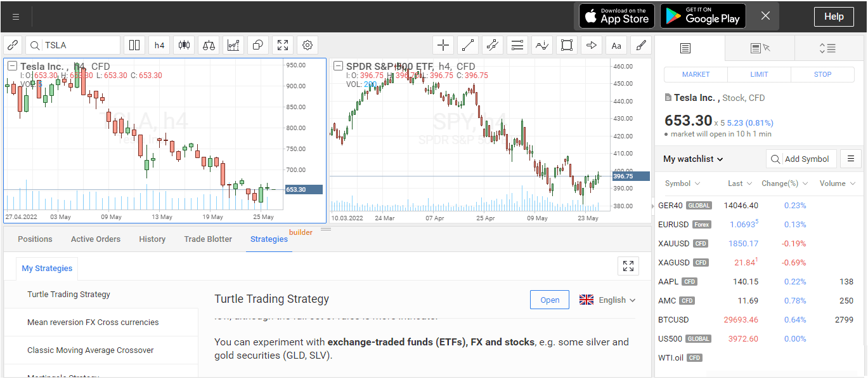The width and height of the screenshot is (868, 379).
Task: Select the MARKET order type
Action: (x=696, y=74)
